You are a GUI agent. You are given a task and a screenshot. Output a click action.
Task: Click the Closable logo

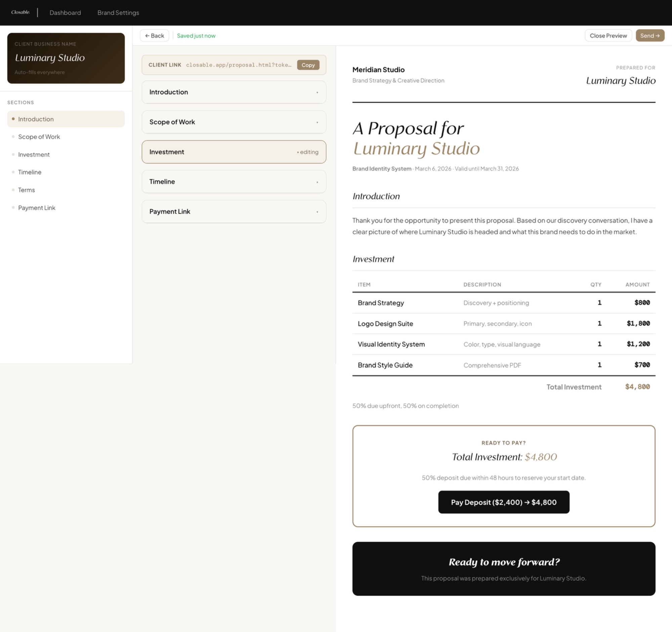[x=20, y=12]
